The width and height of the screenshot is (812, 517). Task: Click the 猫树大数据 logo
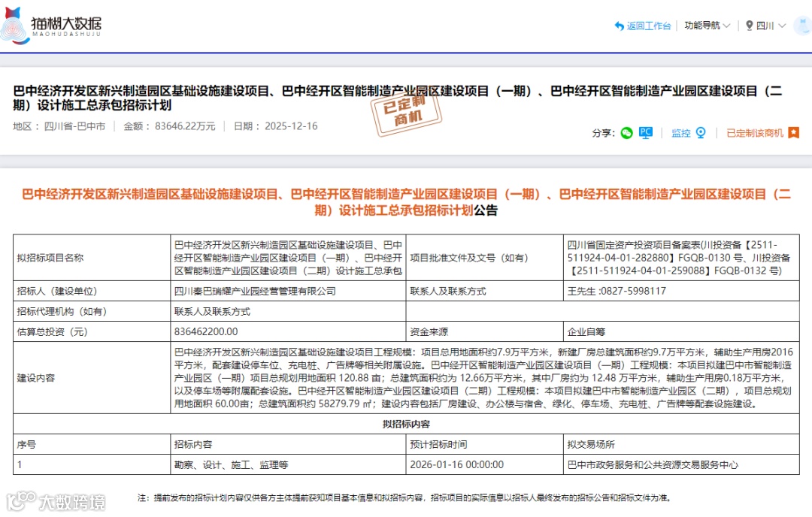point(51,25)
